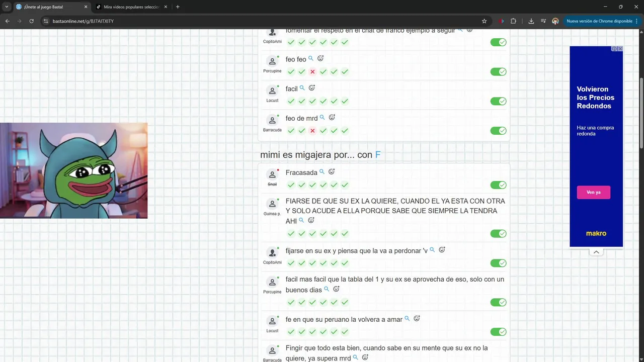Toggle switch for 'fijarse en su ex' answer
Image resolution: width=644 pixels, height=362 pixels.
(x=498, y=263)
